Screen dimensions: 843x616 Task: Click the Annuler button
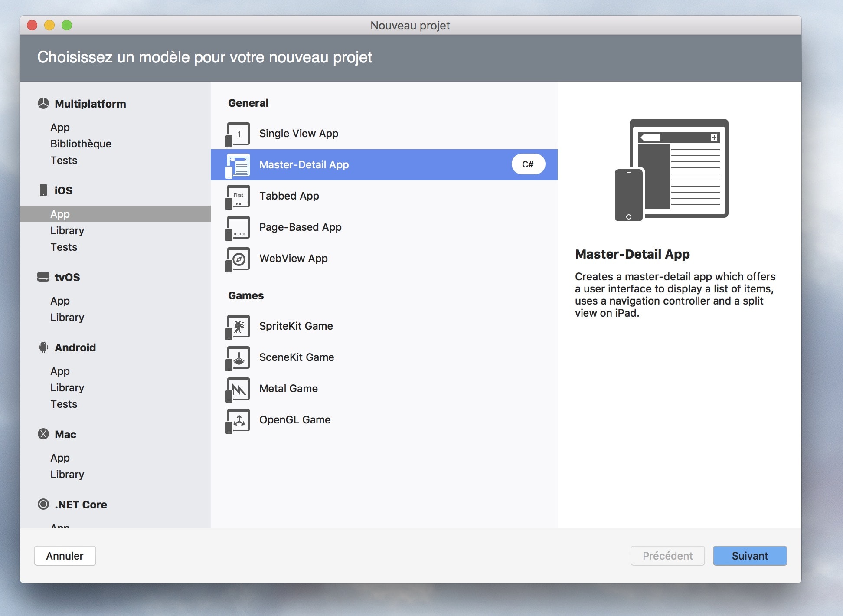pyautogui.click(x=65, y=556)
